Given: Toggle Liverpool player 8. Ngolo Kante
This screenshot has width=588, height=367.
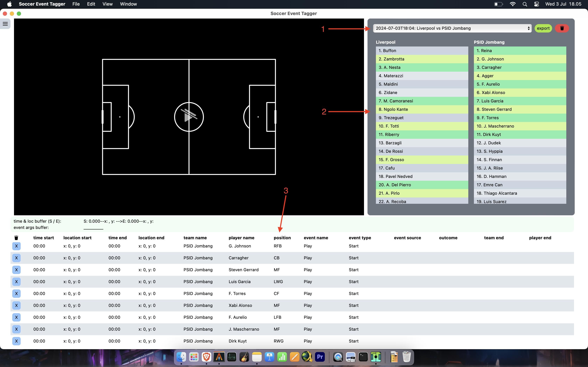Looking at the screenshot, I should click(x=422, y=109).
